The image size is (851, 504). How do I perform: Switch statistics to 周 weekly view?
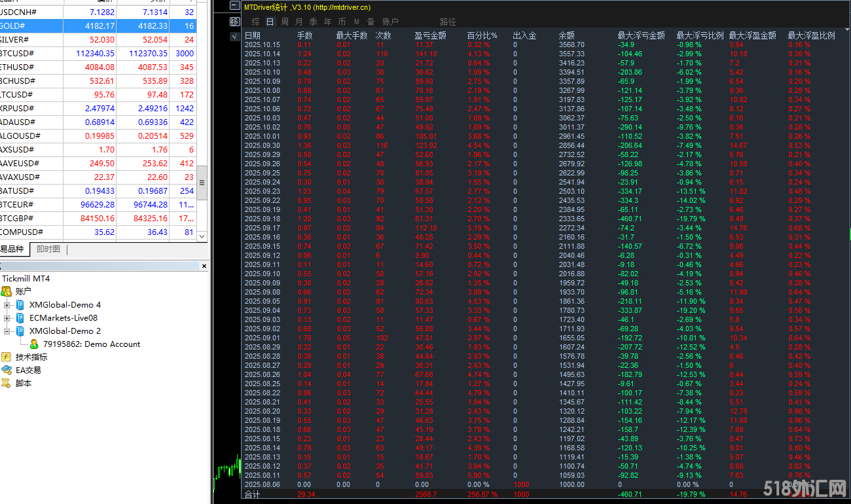click(284, 22)
